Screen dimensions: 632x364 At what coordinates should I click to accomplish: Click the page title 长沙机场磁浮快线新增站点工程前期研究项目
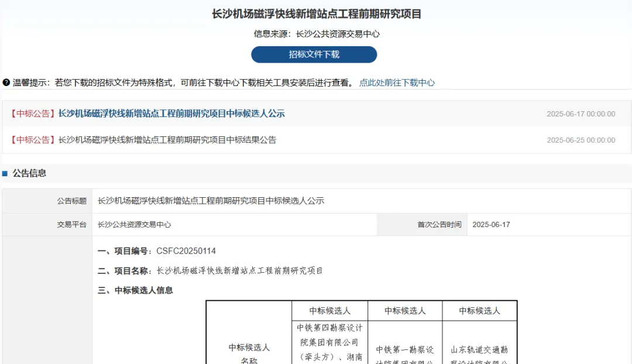pyautogui.click(x=317, y=14)
